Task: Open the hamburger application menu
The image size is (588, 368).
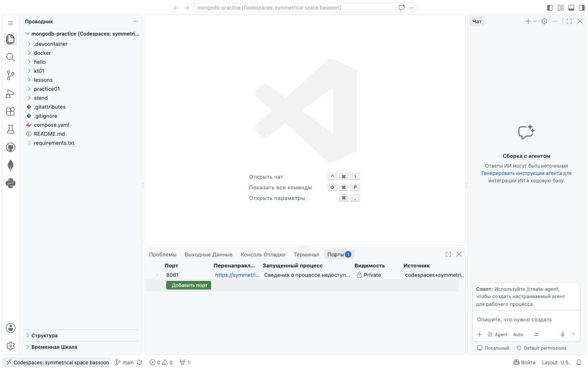Action: pyautogui.click(x=11, y=23)
